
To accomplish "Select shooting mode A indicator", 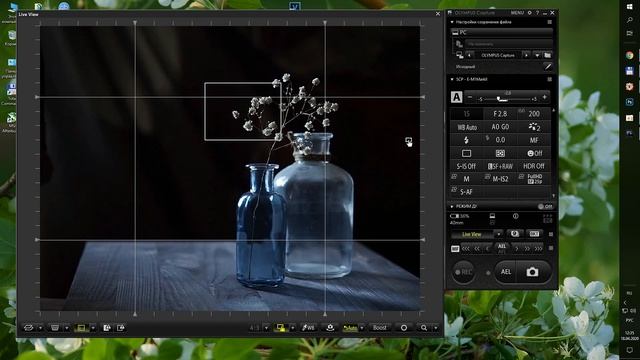I will click(456, 97).
